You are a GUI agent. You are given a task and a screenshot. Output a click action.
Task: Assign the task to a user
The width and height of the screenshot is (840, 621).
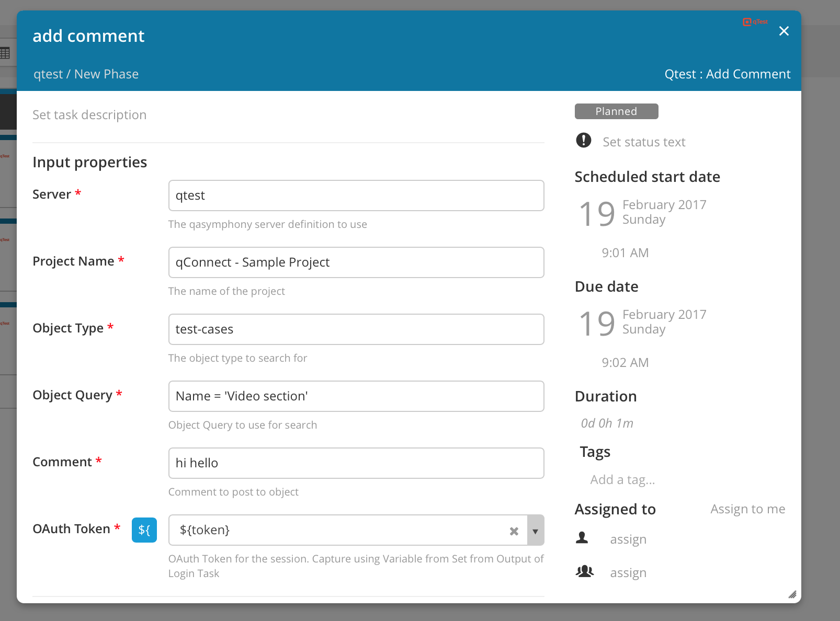pyautogui.click(x=628, y=539)
